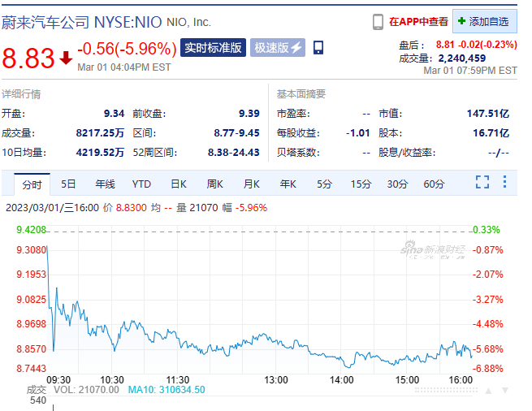Viewport: 532px width, 411px height.
Task: Click the 成交量 value 8217.25万
Action: click(100, 132)
